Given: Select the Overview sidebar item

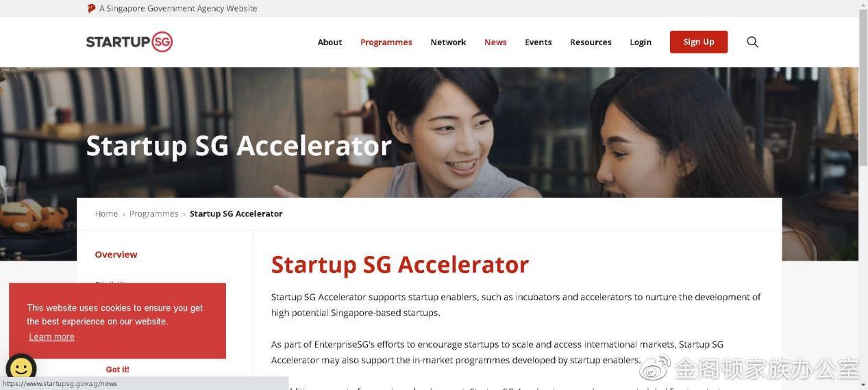Looking at the screenshot, I should point(116,255).
